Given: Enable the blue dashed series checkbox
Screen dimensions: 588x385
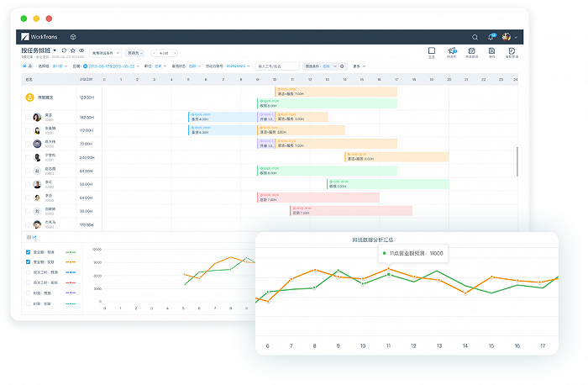Looking at the screenshot, I should (x=28, y=272).
